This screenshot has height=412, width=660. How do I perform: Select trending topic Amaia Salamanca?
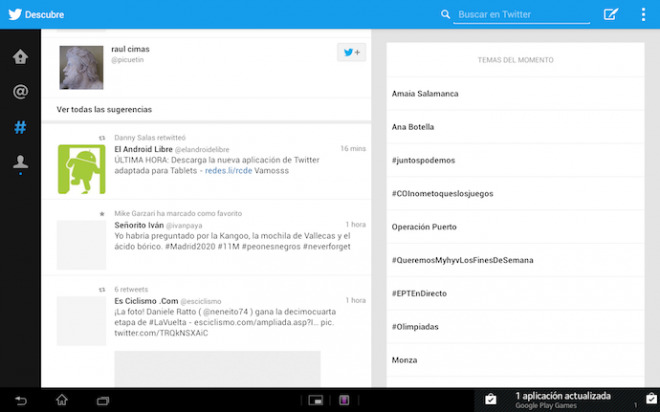pyautogui.click(x=426, y=94)
